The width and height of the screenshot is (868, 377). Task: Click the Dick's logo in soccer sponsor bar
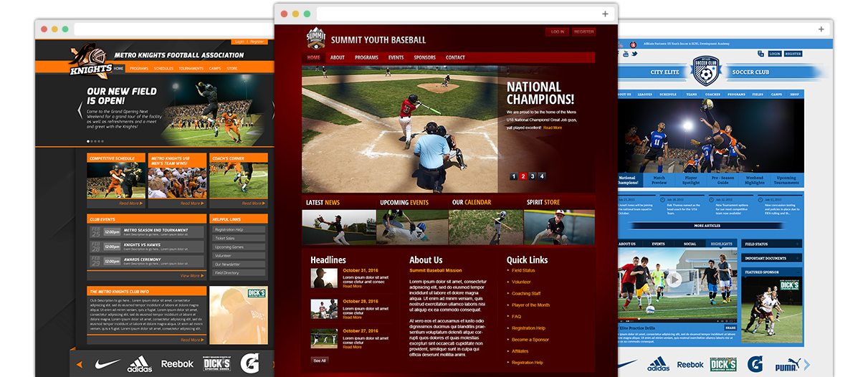click(x=723, y=365)
